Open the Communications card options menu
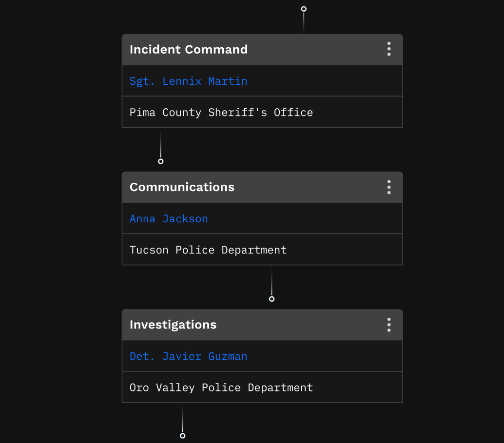Viewport: 504px width, 443px height. [x=389, y=187]
